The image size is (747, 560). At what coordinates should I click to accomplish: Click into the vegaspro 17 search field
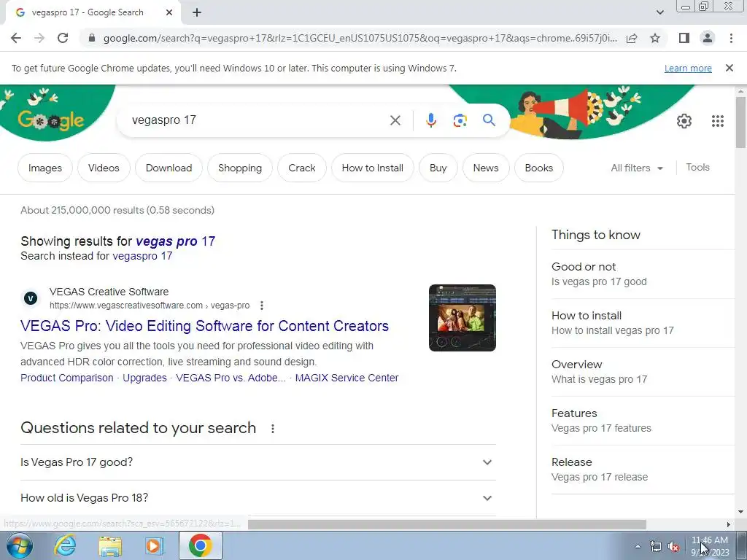(x=258, y=120)
